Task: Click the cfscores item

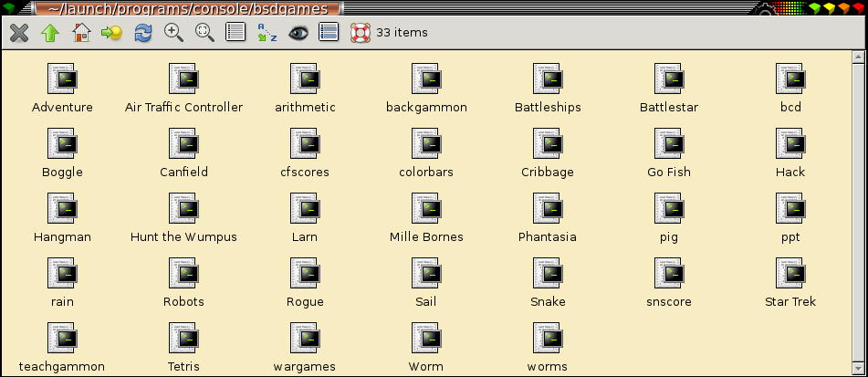Action: [x=305, y=153]
